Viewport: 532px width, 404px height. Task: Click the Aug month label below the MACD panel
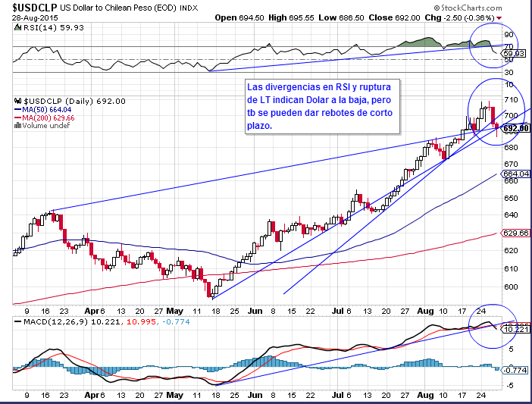click(x=425, y=395)
